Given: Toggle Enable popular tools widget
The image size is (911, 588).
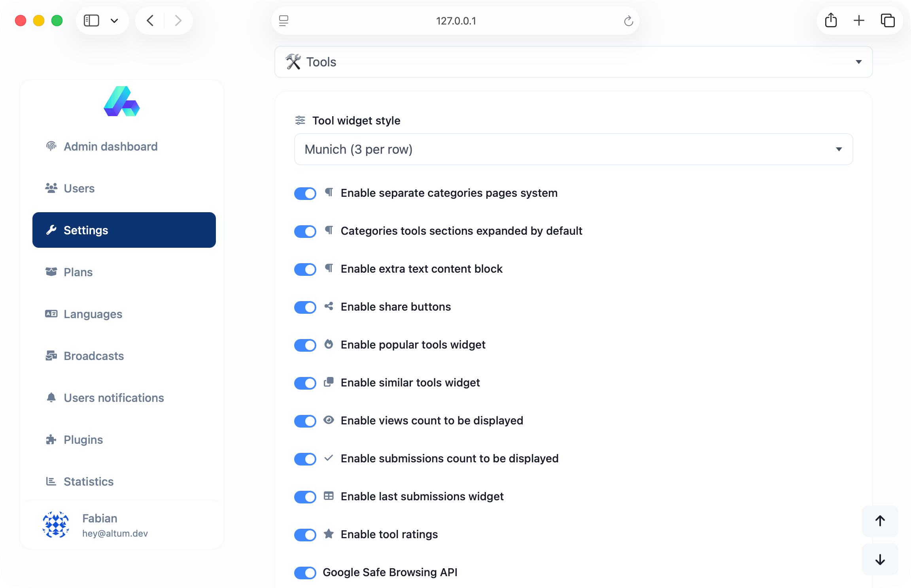Looking at the screenshot, I should [x=305, y=345].
